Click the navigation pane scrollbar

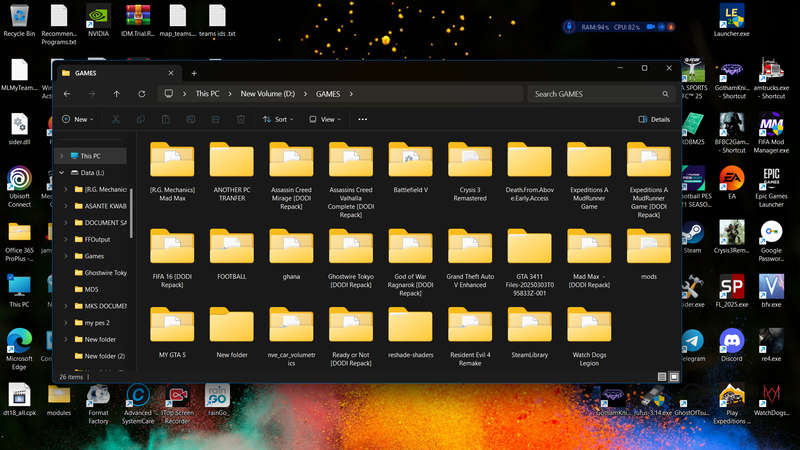click(131, 213)
